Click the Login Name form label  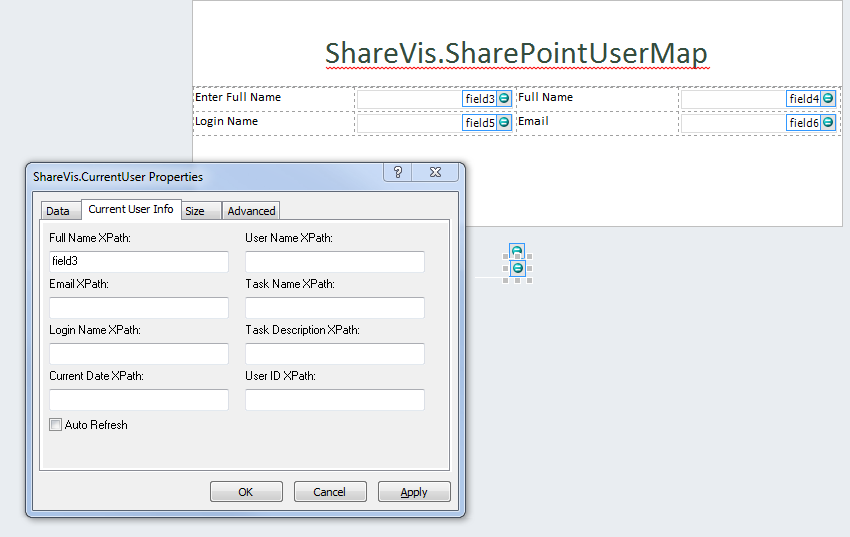coord(227,121)
